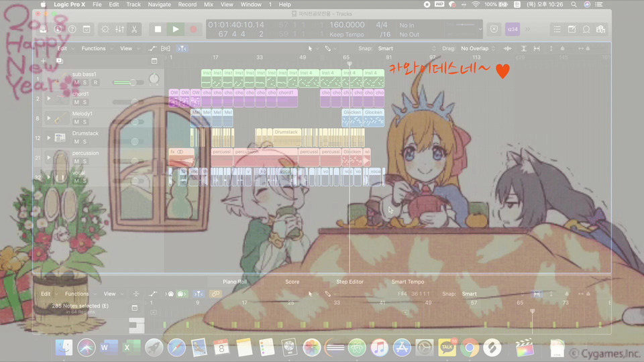Solo the sub bass1 track
The image size is (644, 362).
pos(85,82)
